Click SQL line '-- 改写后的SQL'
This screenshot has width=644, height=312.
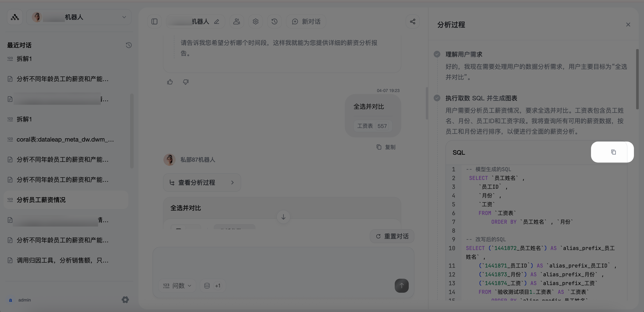pyautogui.click(x=486, y=239)
